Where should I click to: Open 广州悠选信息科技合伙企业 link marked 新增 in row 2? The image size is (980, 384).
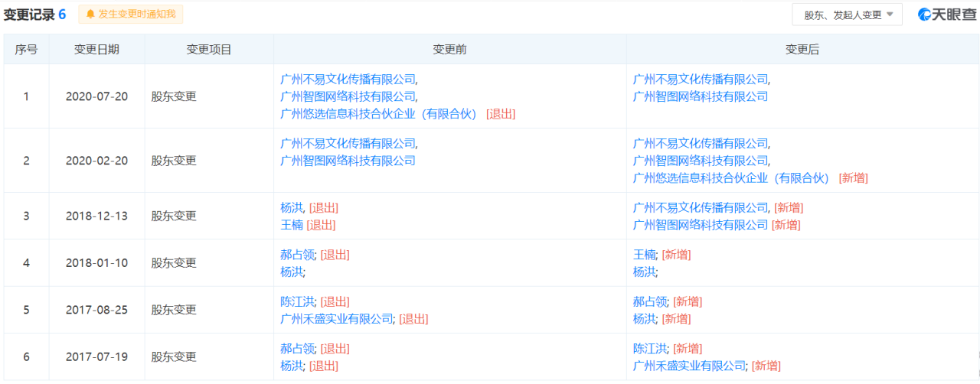click(x=731, y=178)
